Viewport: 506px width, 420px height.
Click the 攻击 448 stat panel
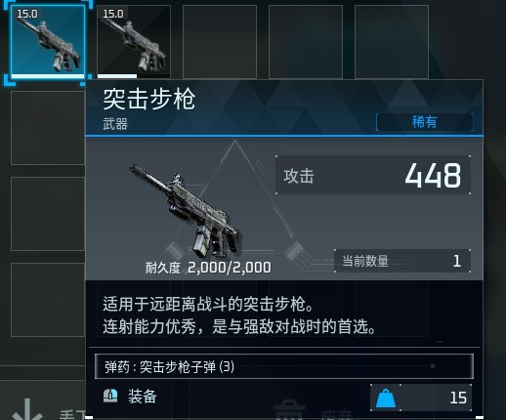pyautogui.click(x=373, y=175)
